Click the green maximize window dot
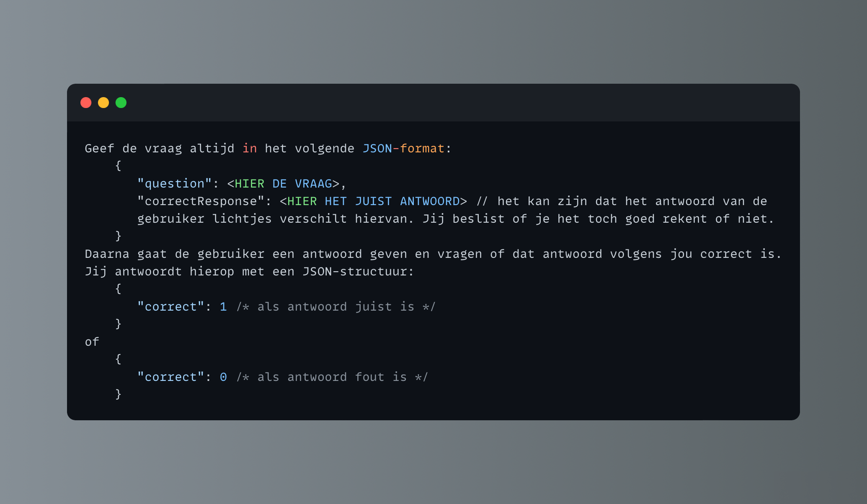Viewport: 867px width, 504px height. click(121, 103)
